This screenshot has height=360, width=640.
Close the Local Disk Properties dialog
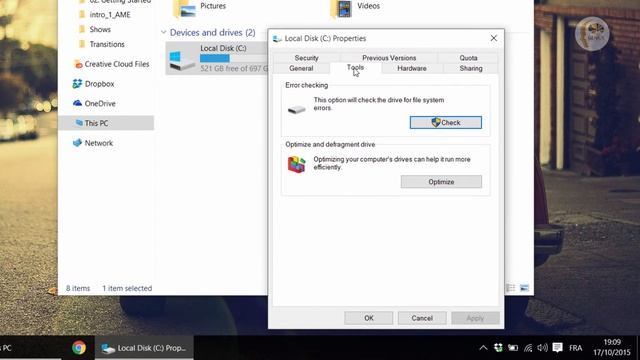(493, 38)
